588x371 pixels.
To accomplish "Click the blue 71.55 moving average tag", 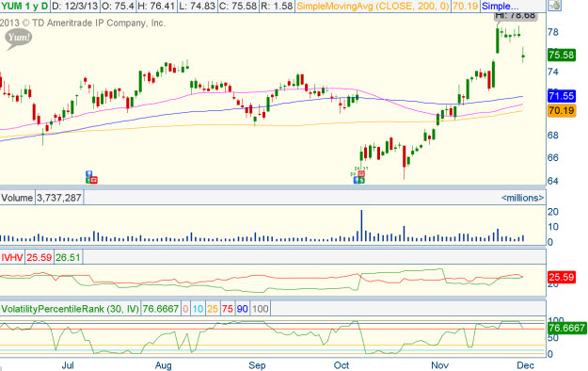I will [x=562, y=96].
